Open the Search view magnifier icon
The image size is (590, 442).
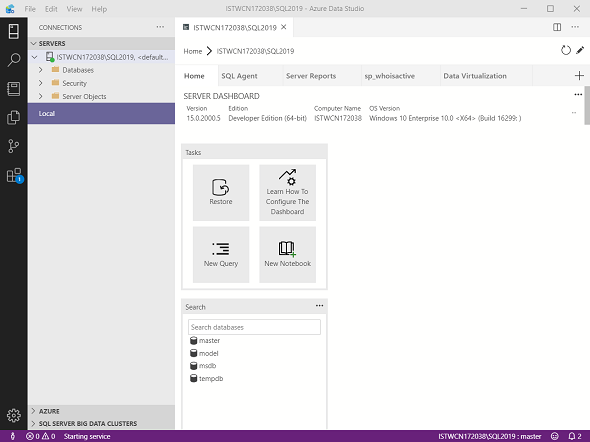[14, 60]
